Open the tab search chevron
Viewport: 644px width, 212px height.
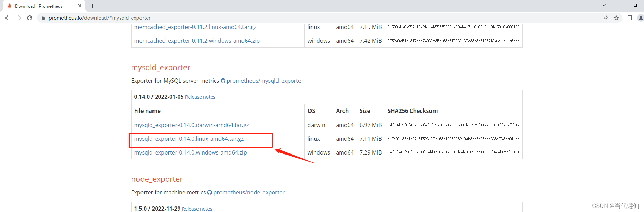coord(604,5)
